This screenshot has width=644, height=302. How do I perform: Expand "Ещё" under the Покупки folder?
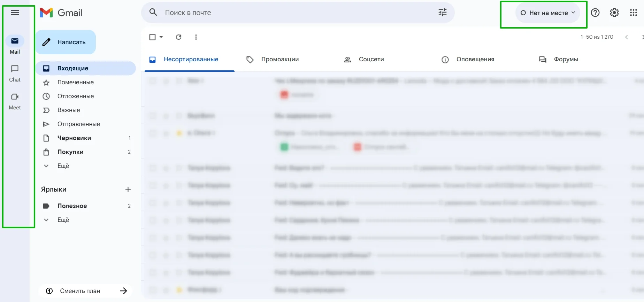pos(63,166)
